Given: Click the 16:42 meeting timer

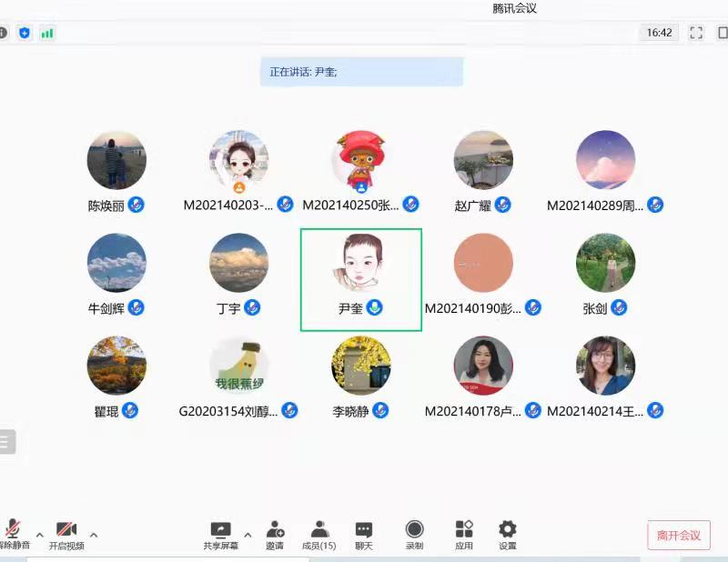Looking at the screenshot, I should click(x=659, y=33).
